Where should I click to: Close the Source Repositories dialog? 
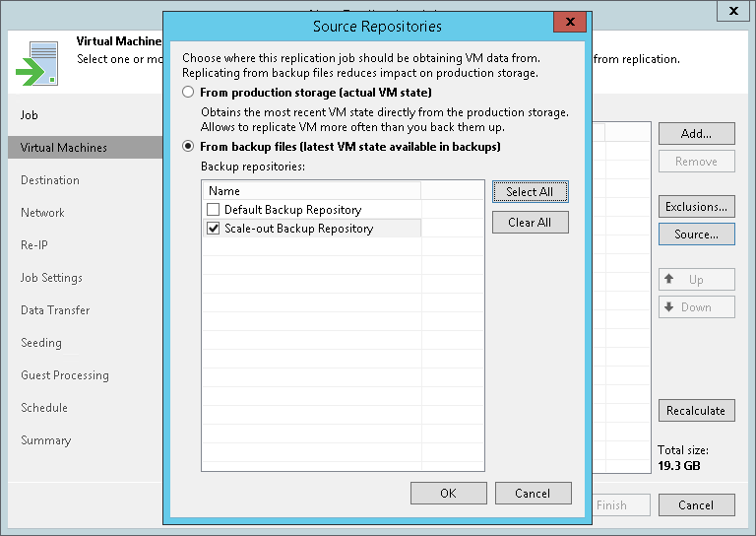click(570, 22)
